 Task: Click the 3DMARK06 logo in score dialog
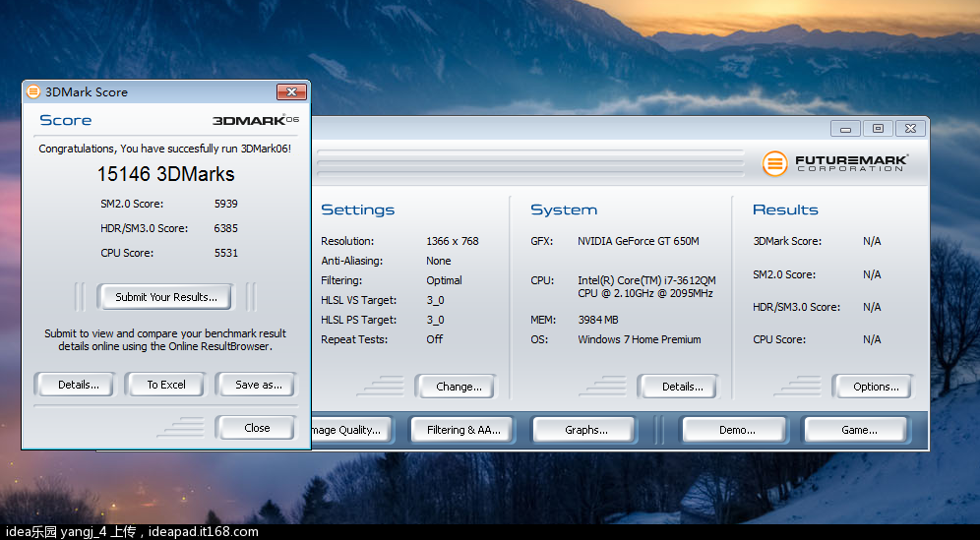[x=256, y=120]
